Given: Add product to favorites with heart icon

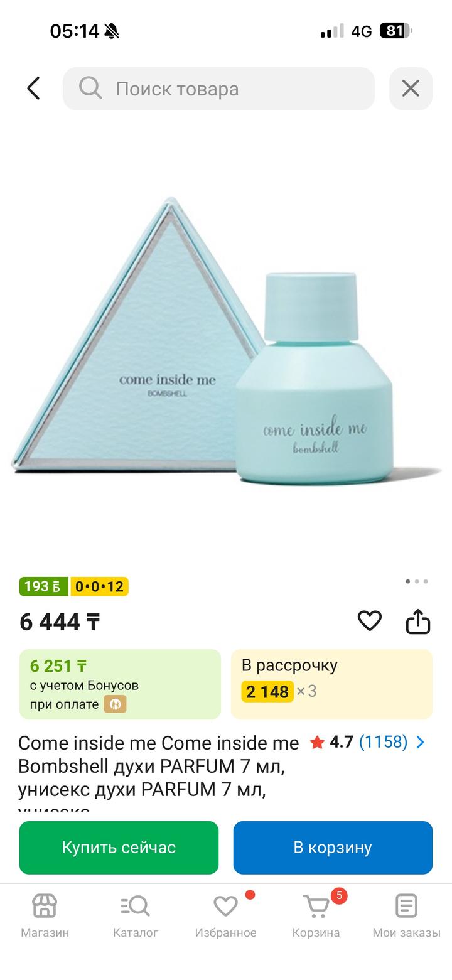Looking at the screenshot, I should [x=370, y=621].
